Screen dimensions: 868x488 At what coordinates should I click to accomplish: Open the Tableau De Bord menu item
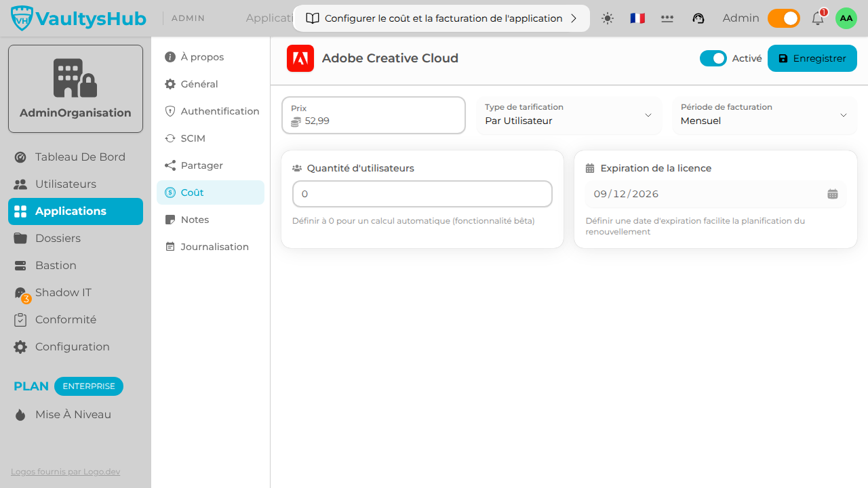click(x=75, y=157)
